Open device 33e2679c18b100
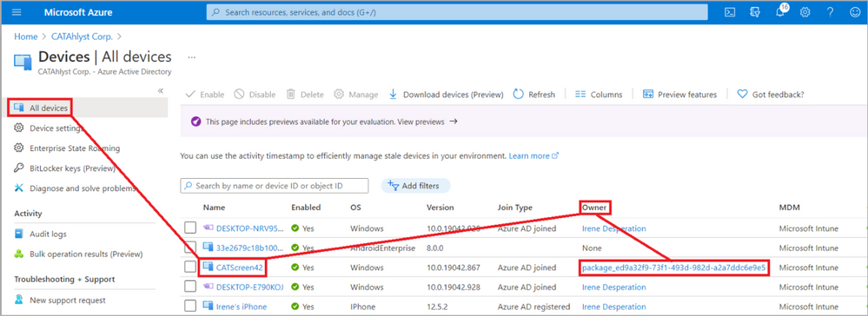Viewport: 868px width, 316px height. coord(250,248)
